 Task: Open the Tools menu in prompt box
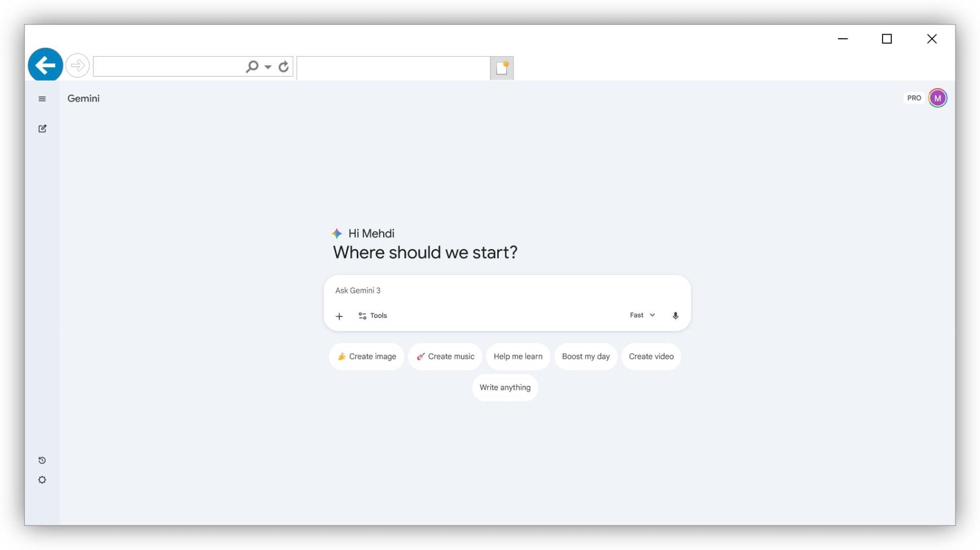(373, 316)
